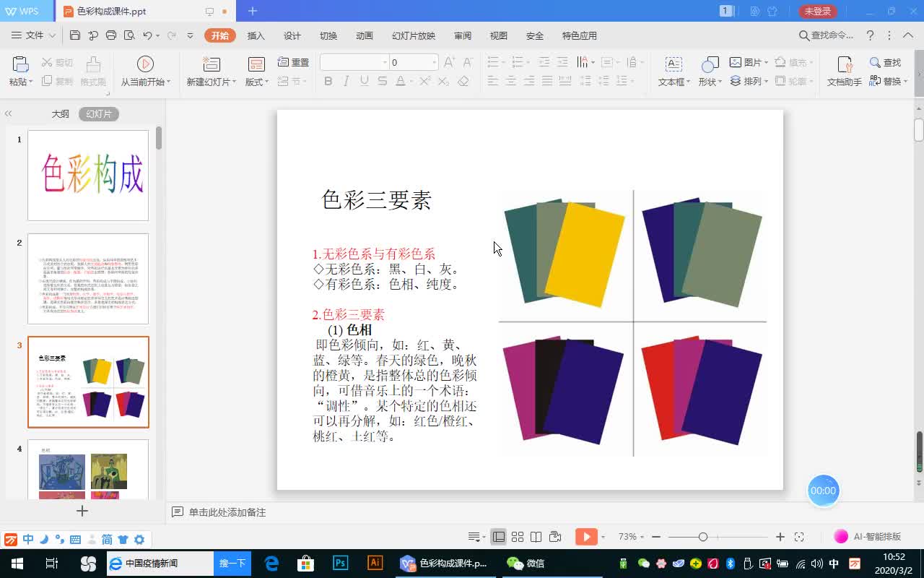Viewport: 924px width, 578px height.
Task: Open the font size dropdown
Action: pyautogui.click(x=433, y=62)
